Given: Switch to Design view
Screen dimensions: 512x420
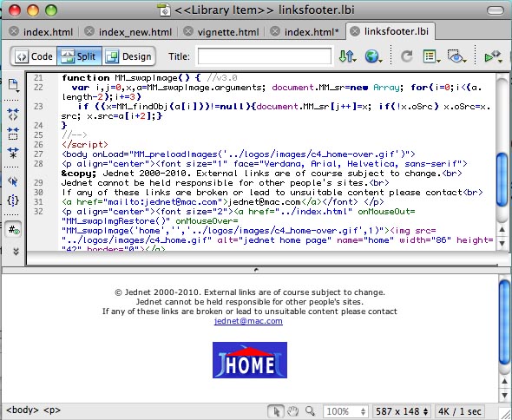Looking at the screenshot, I should coord(128,56).
